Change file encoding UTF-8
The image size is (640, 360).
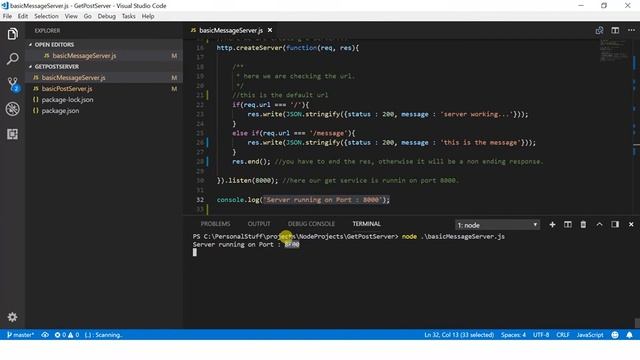[541, 335]
